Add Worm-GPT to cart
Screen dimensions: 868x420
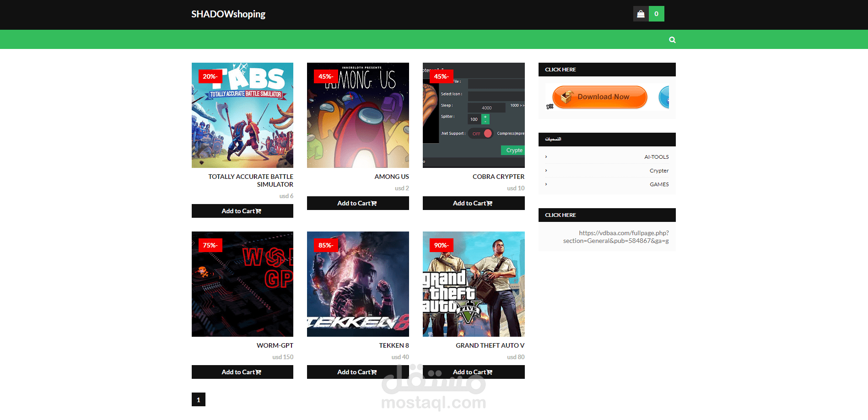point(243,372)
